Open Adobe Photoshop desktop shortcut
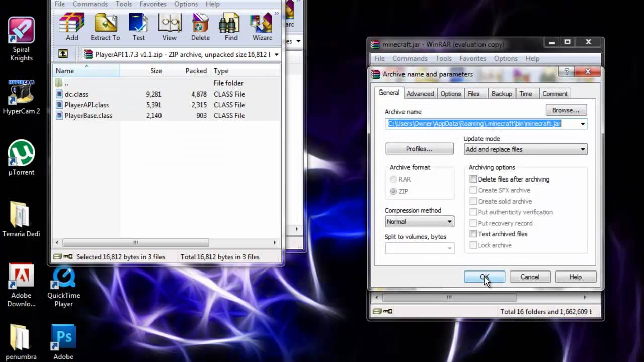This screenshot has height=362, width=644. tap(64, 342)
